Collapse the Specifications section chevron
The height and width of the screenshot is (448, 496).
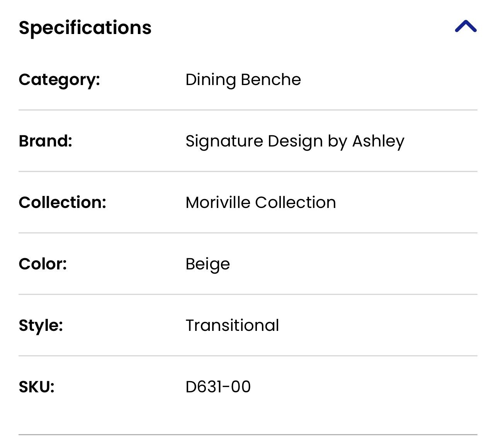click(x=465, y=27)
